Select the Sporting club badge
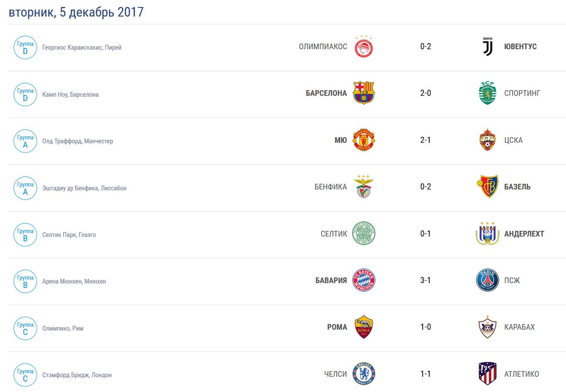566x392 pixels. coord(487,93)
